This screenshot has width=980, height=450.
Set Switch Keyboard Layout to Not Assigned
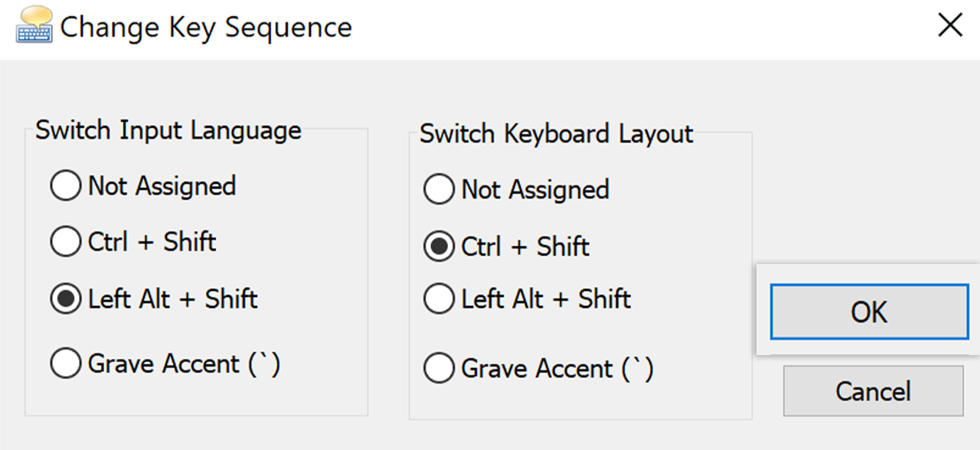(439, 190)
